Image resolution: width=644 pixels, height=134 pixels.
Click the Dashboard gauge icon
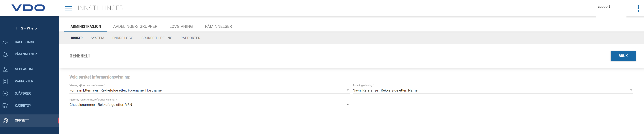point(5,42)
